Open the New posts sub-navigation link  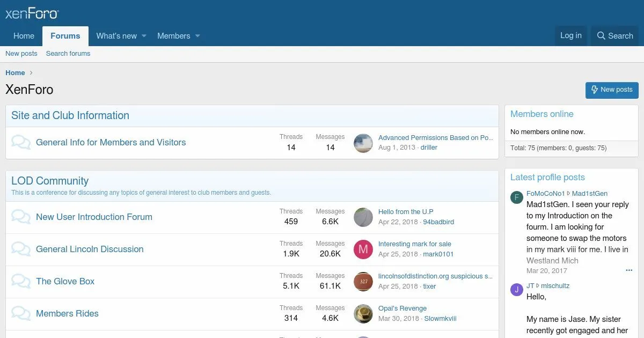point(21,54)
